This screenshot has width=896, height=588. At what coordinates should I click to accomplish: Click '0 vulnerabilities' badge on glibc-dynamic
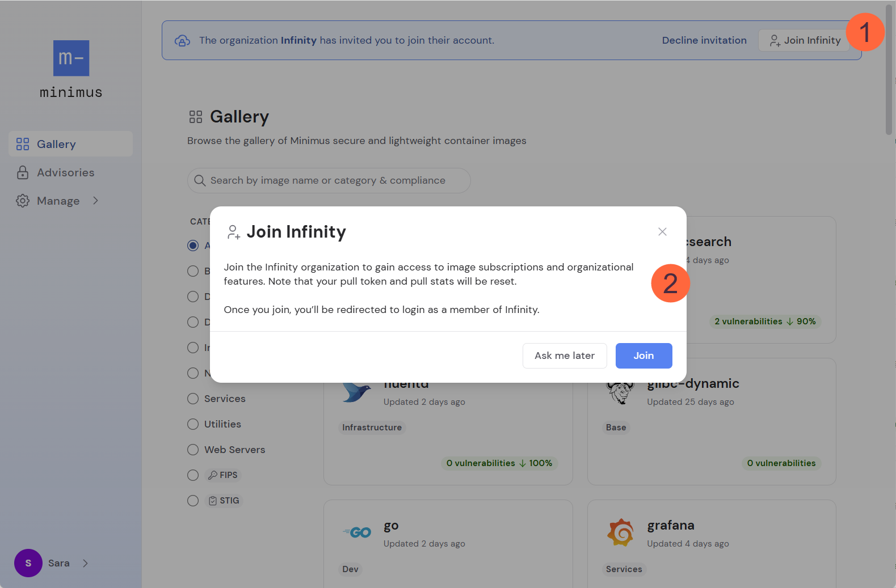[x=781, y=463]
